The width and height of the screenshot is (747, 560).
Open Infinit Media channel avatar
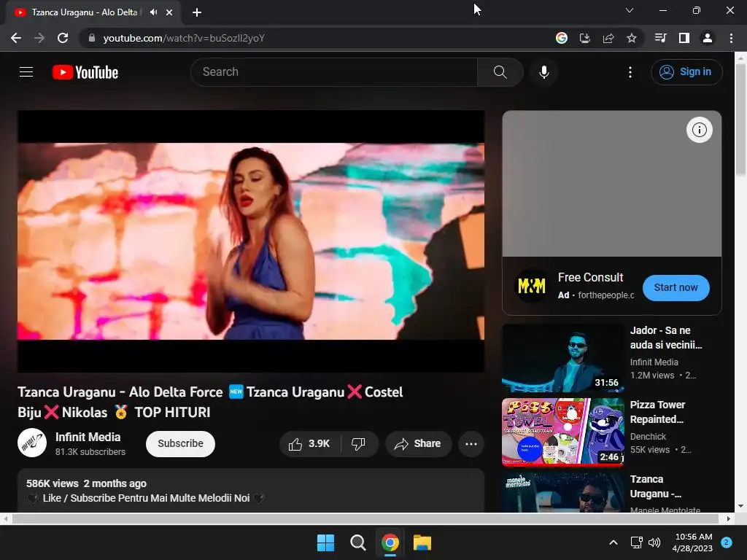(32, 443)
